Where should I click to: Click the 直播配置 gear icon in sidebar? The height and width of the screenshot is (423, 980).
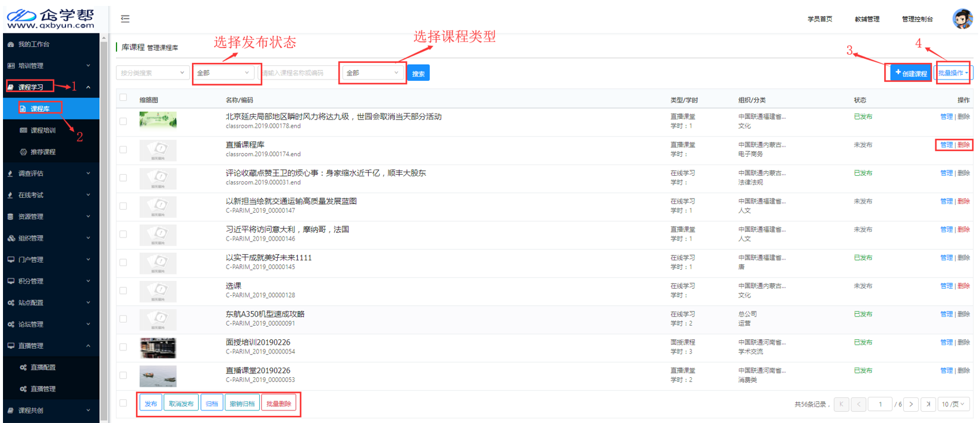(23, 368)
